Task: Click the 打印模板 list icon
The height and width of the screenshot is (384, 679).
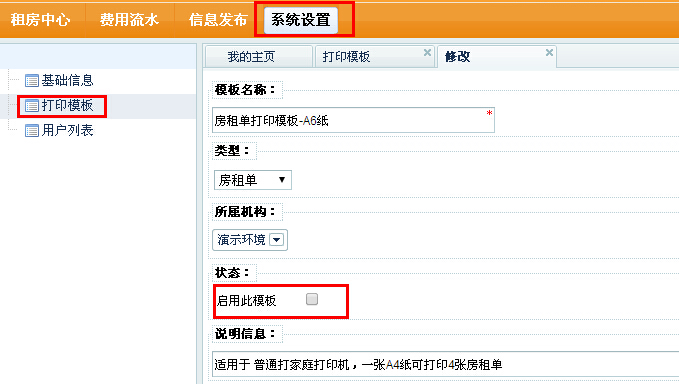Action: 32,106
